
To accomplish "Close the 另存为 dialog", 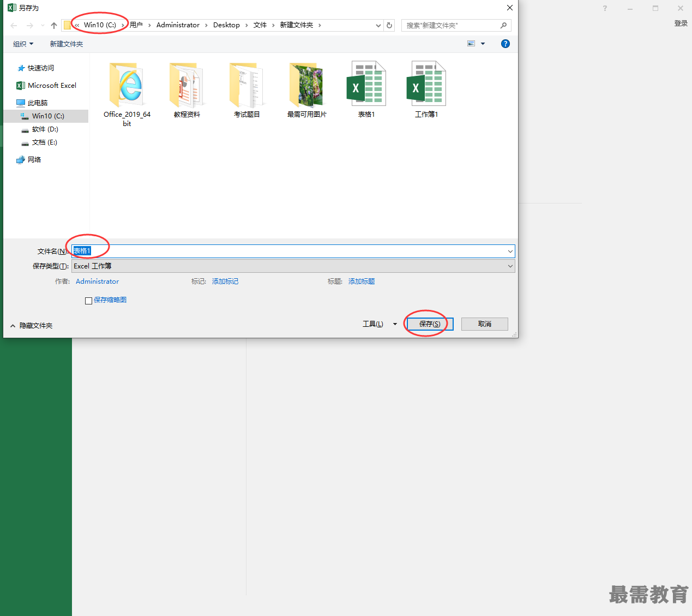I will [x=510, y=8].
